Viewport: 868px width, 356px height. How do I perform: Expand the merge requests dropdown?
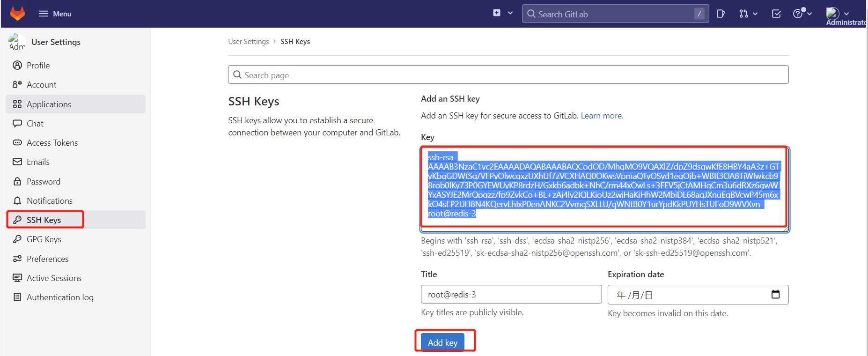click(x=748, y=14)
